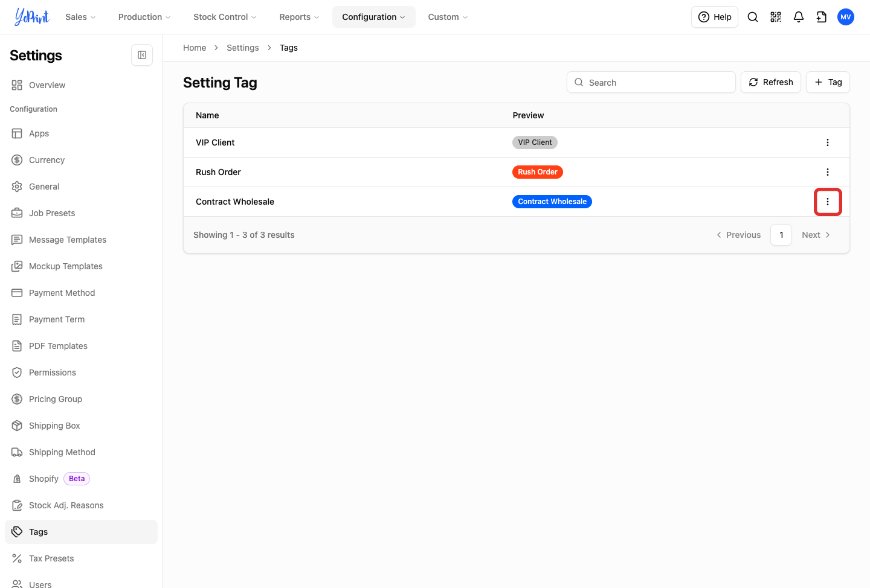Open Message Templates settings

pyautogui.click(x=81, y=240)
